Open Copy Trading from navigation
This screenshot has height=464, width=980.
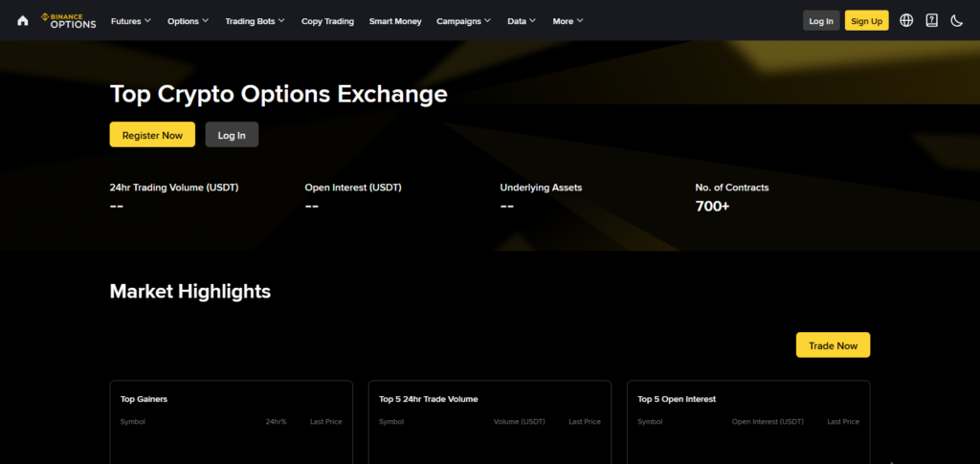point(327,21)
